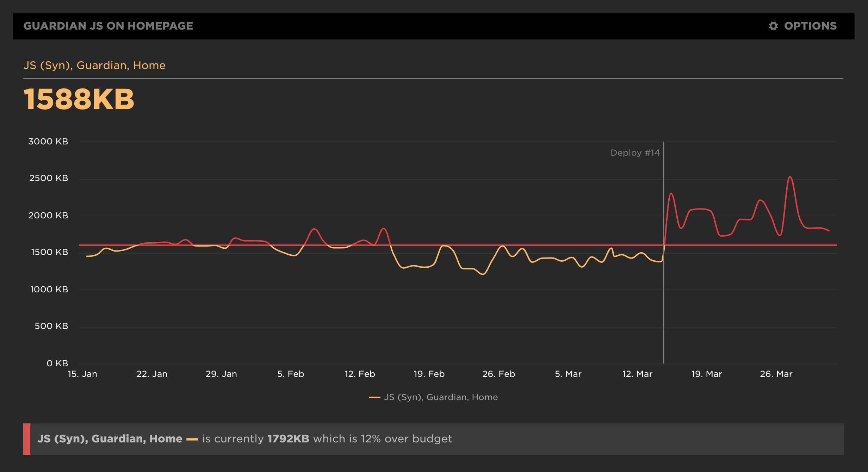
Task: Click the JS (Syn), Guardian, Home heading
Action: [94, 66]
